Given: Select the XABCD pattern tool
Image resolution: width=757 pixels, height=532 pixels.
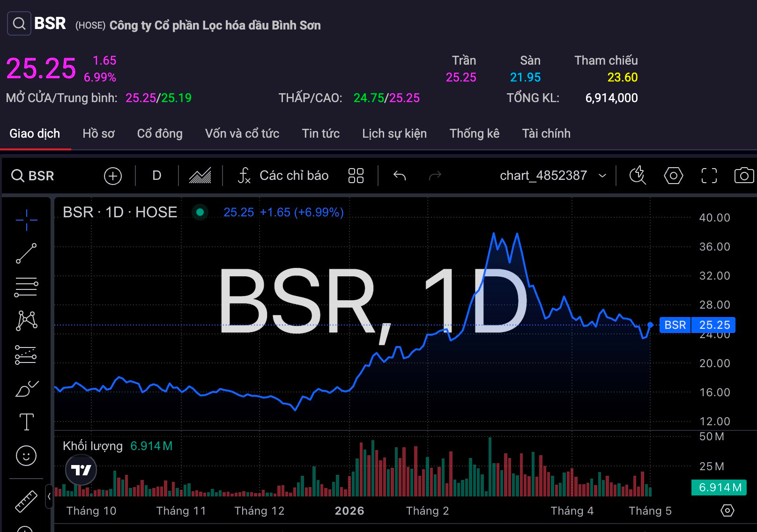Looking at the screenshot, I should tap(26, 321).
